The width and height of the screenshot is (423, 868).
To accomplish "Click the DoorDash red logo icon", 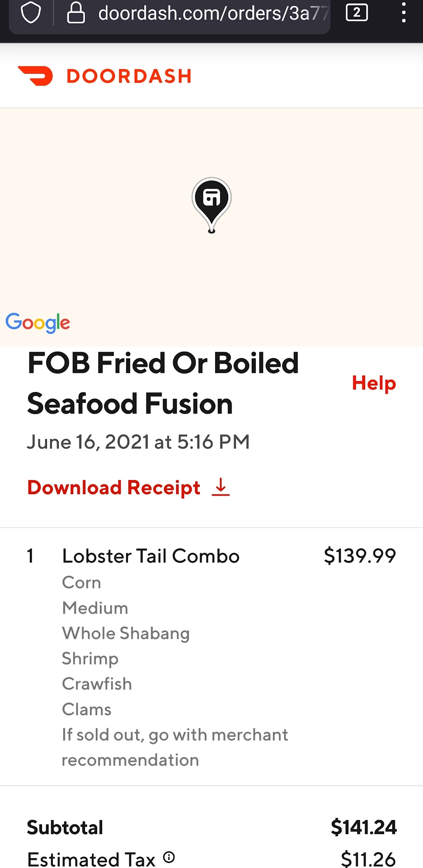I will (x=35, y=75).
